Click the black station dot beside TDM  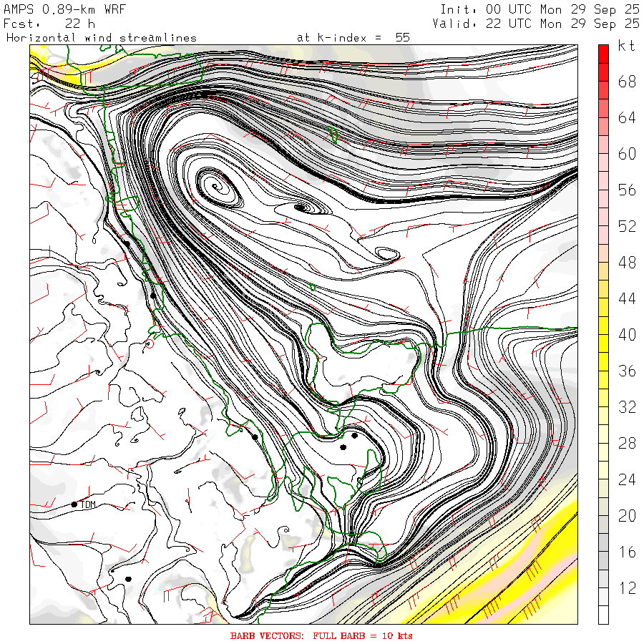point(74,504)
